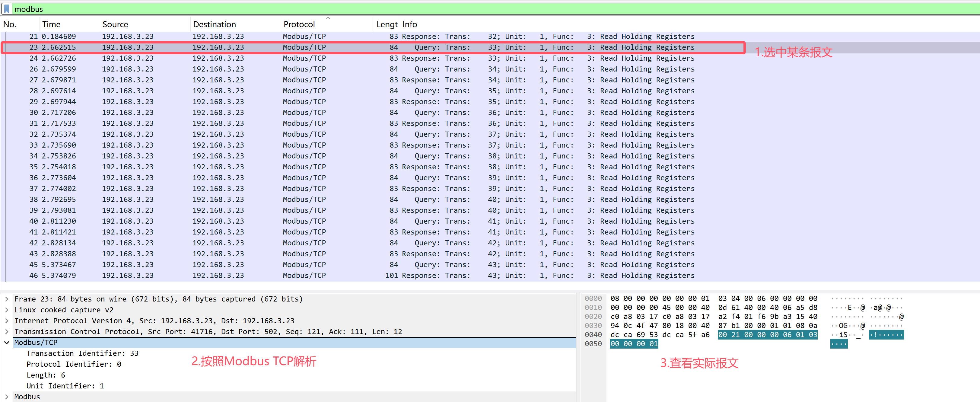Select packet 42 at time 2.828134
980x402 pixels.
490,243
